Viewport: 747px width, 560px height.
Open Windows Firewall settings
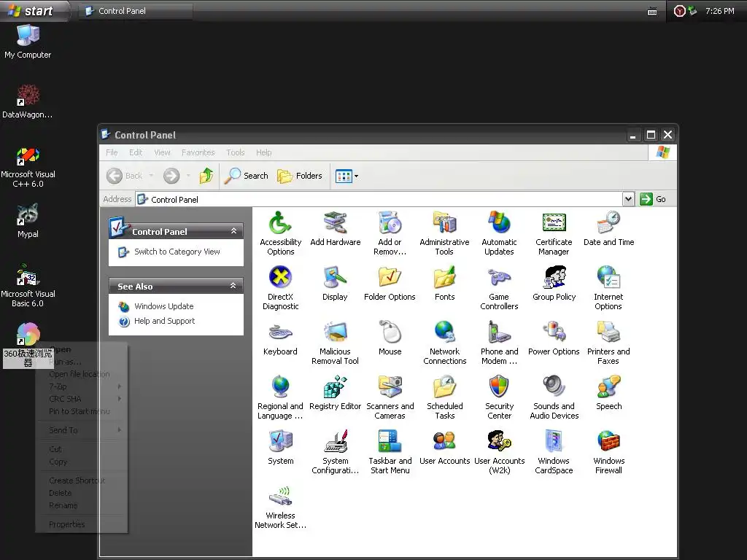pos(608,452)
